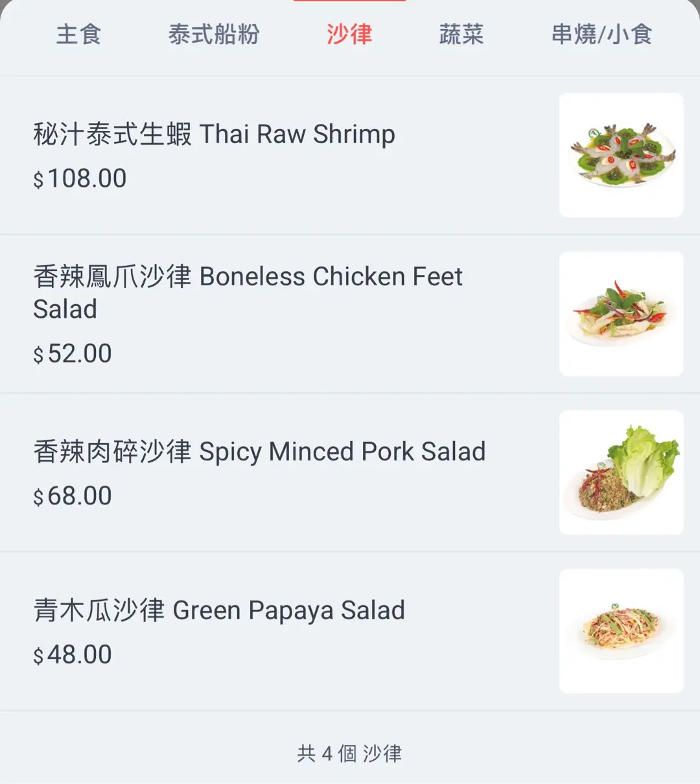Choose the 香辣鳳爪沙律 Boneless Chicken Feet Salad name
This screenshot has height=784, width=700.
pos(248,292)
